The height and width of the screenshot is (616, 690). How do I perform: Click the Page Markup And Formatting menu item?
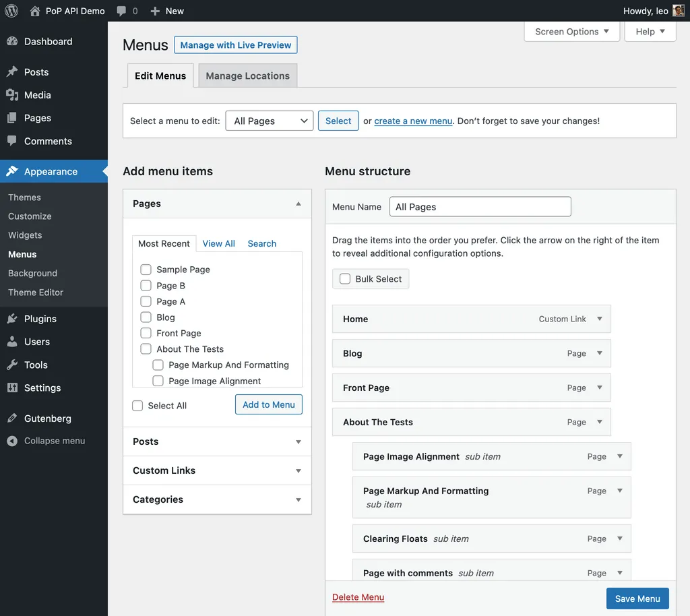point(491,497)
